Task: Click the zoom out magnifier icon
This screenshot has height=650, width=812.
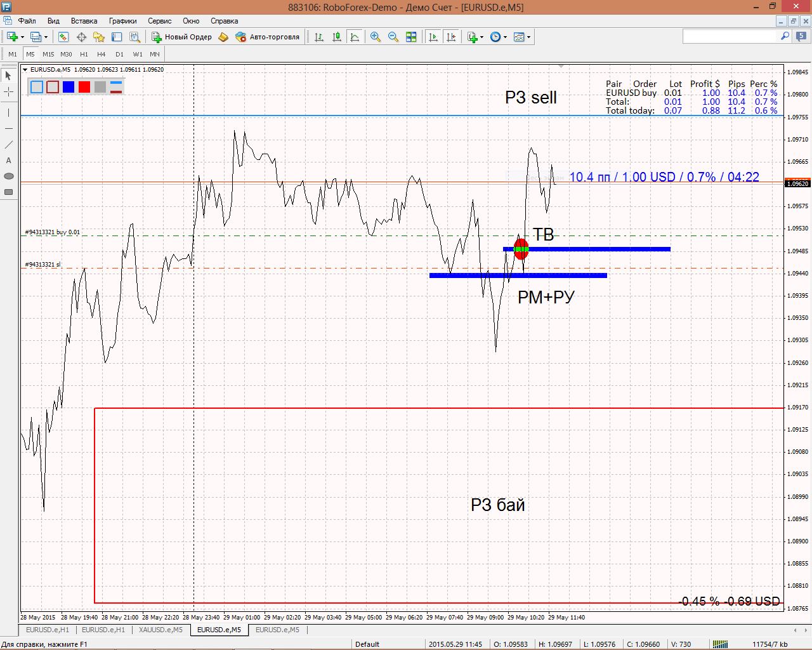Action: [393, 37]
